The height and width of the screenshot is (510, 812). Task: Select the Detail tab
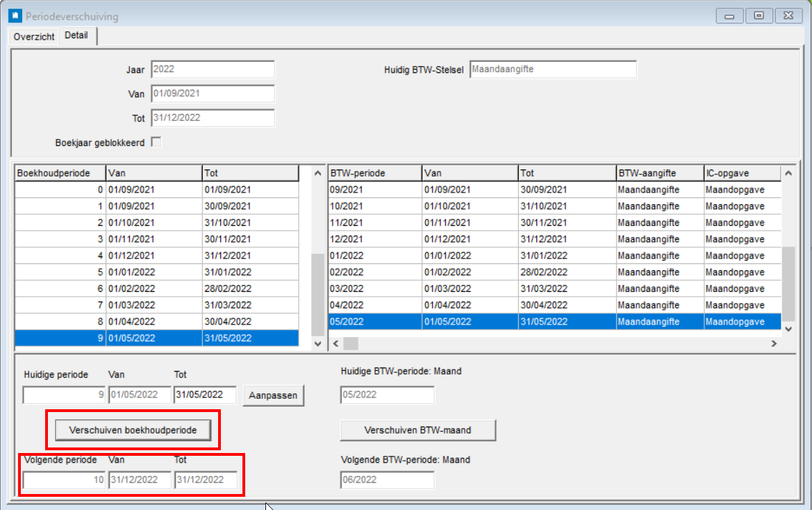pos(76,35)
